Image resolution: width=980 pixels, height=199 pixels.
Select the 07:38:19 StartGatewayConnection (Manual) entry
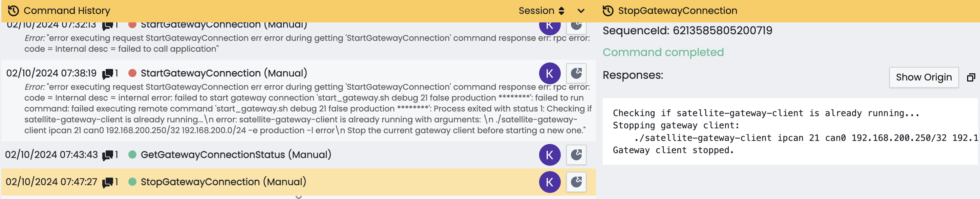coord(223,73)
